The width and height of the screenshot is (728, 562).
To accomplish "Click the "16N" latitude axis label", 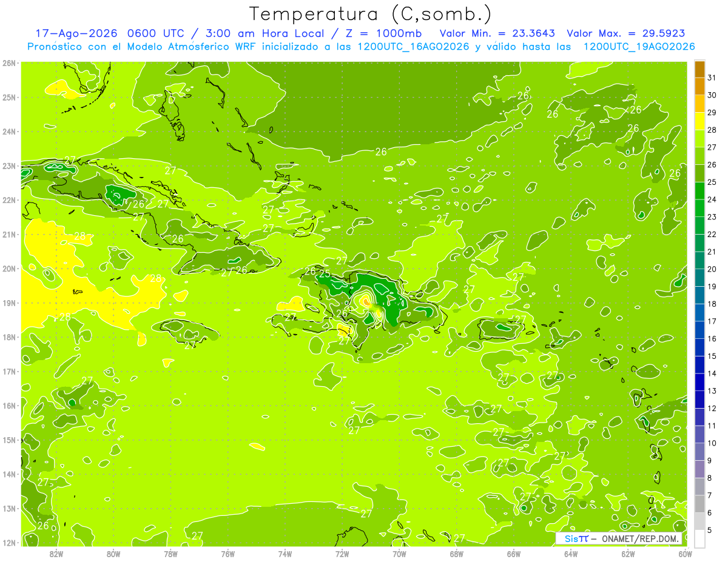I will [x=8, y=406].
